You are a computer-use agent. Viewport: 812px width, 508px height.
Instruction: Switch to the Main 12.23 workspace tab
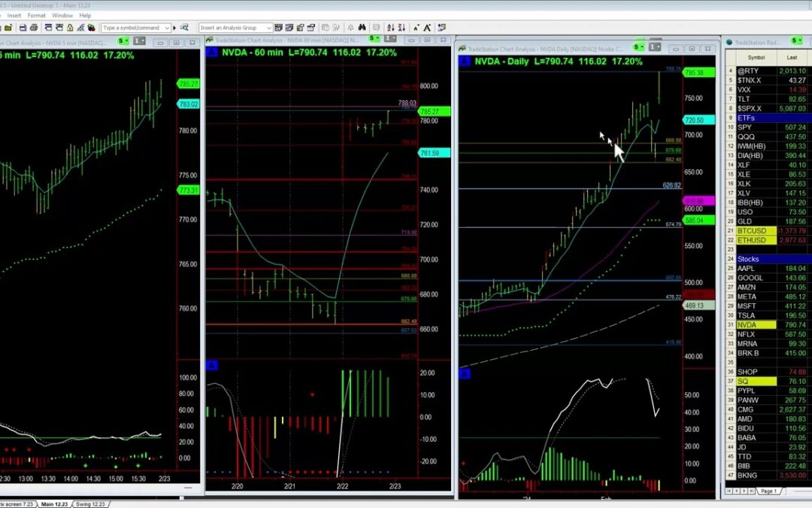(54, 503)
